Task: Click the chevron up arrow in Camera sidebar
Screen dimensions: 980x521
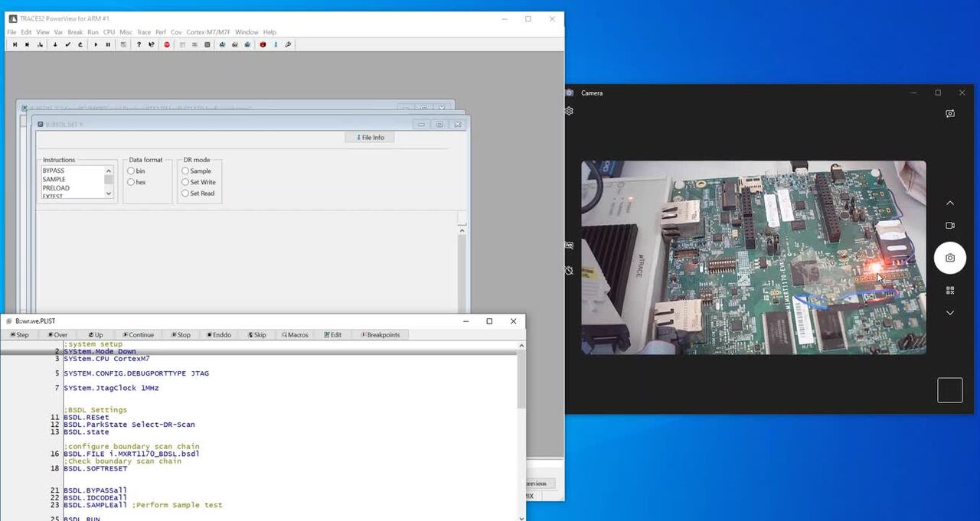Action: pyautogui.click(x=949, y=204)
